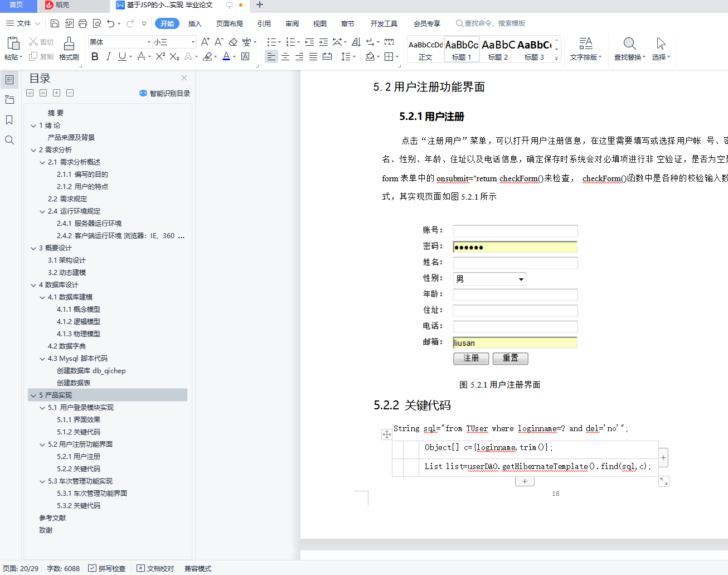Apply superscript formatting
The image size is (728, 575).
coord(161,56)
